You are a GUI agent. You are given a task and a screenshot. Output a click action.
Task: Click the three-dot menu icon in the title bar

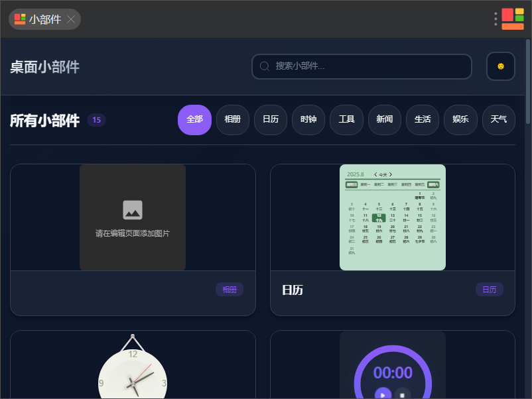pos(496,19)
